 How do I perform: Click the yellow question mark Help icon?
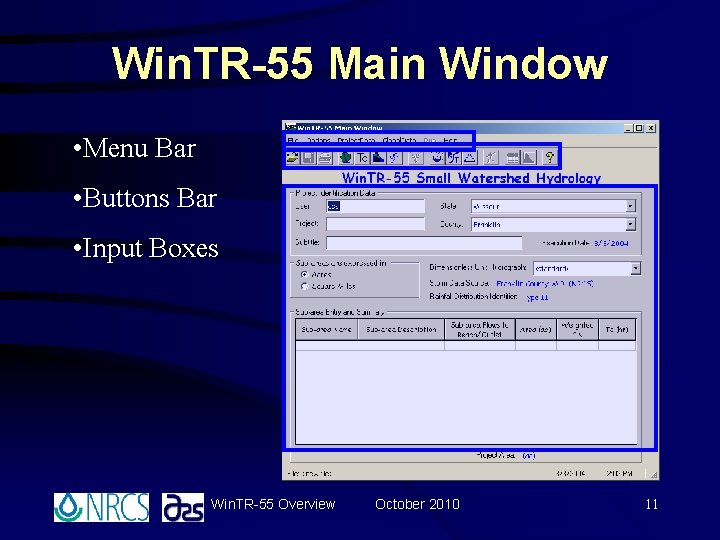click(x=550, y=158)
